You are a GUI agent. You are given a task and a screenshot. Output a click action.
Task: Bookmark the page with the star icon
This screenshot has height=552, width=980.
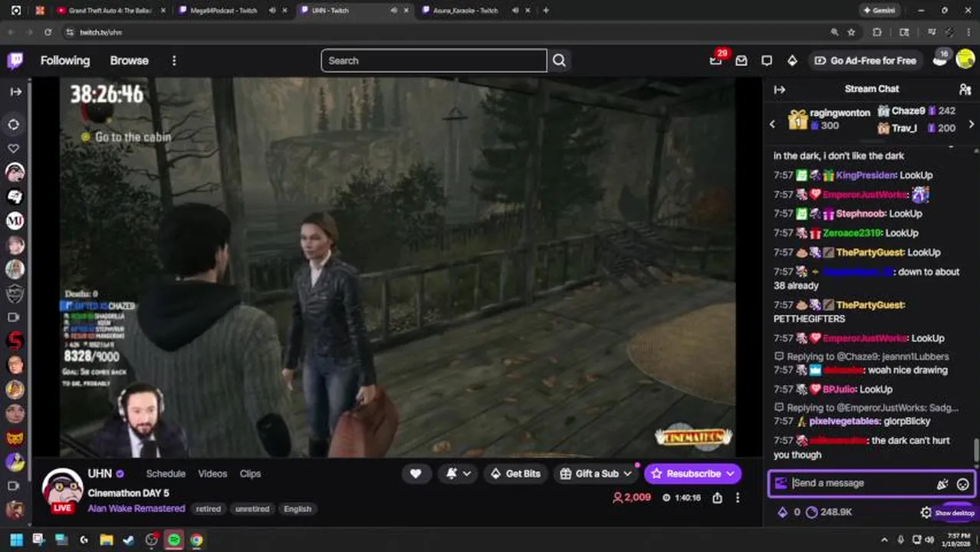click(x=851, y=32)
